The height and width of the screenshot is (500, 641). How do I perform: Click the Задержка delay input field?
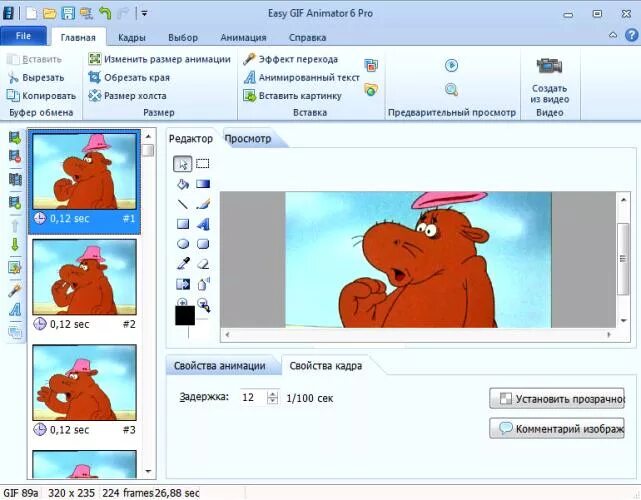253,397
